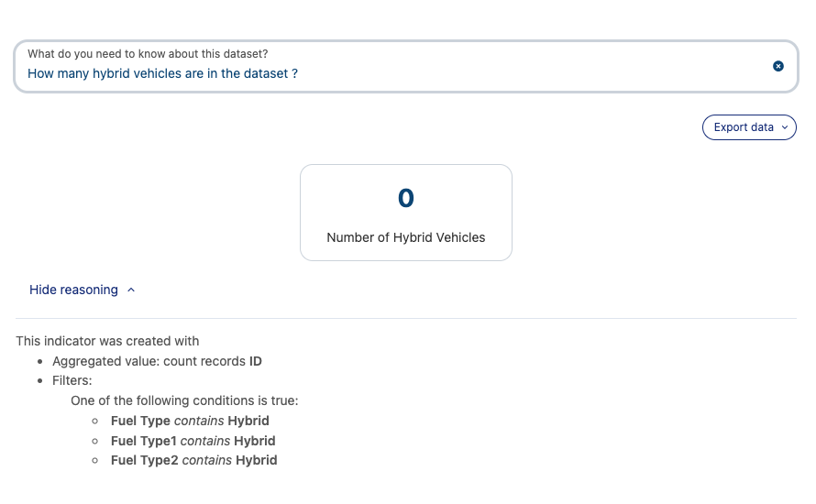Click the divider line below Hide reasoning
This screenshot has height=504, width=816.
(405, 318)
